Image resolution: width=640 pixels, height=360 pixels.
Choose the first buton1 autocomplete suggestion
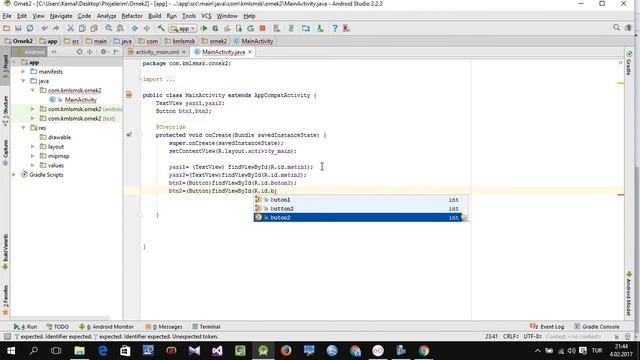[360, 200]
